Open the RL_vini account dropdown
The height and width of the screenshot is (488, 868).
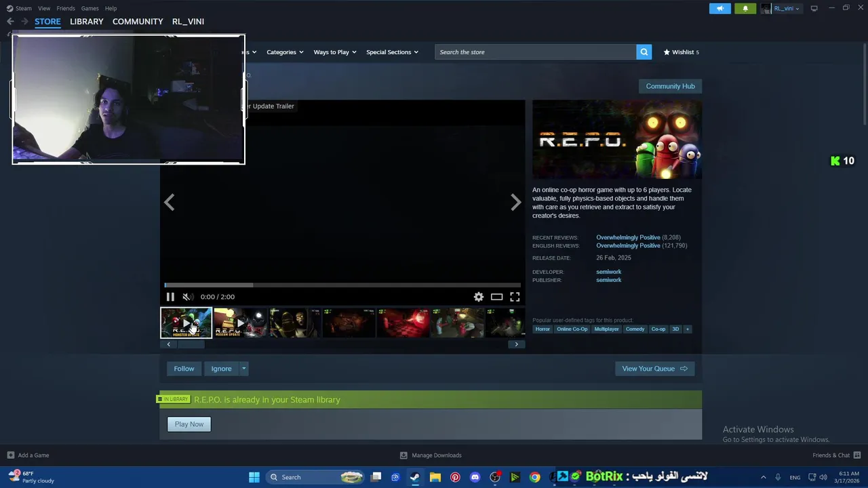[x=781, y=8]
